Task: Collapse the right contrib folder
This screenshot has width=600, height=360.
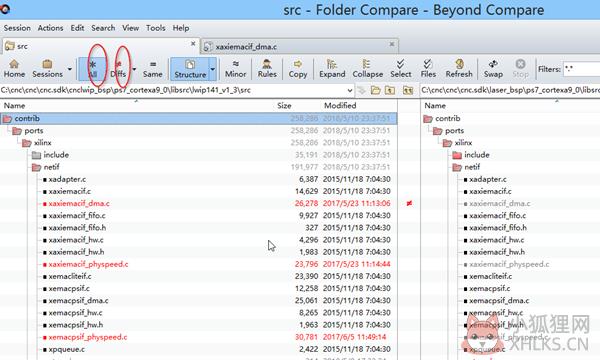Action: pyautogui.click(x=428, y=119)
